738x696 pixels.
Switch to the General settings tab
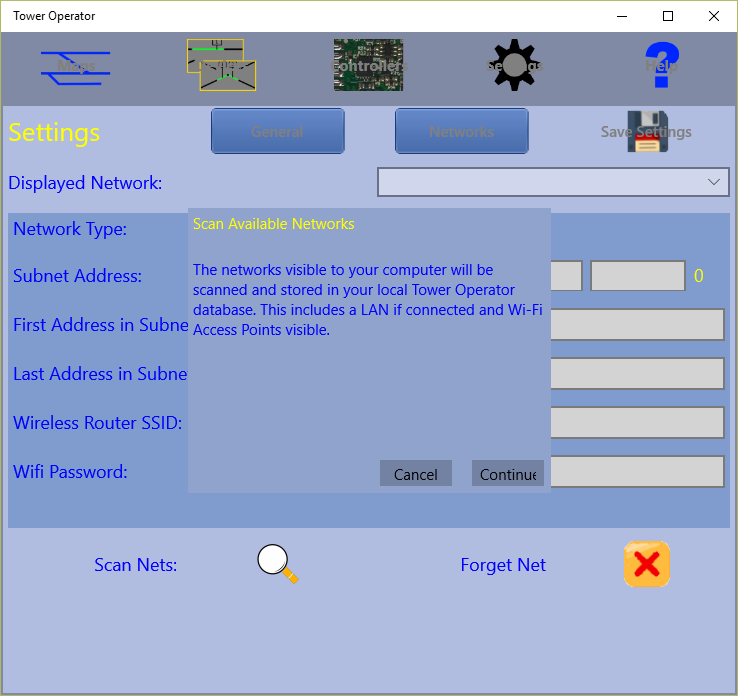(x=277, y=131)
